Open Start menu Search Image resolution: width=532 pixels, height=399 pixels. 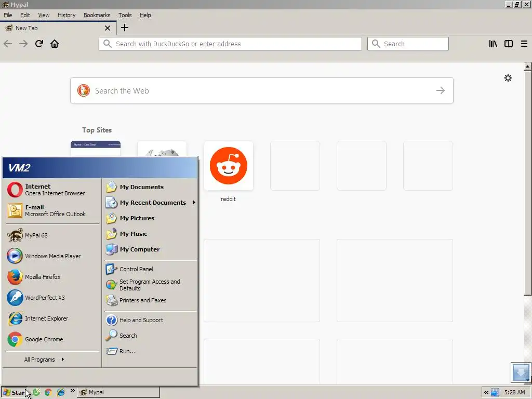150,336
